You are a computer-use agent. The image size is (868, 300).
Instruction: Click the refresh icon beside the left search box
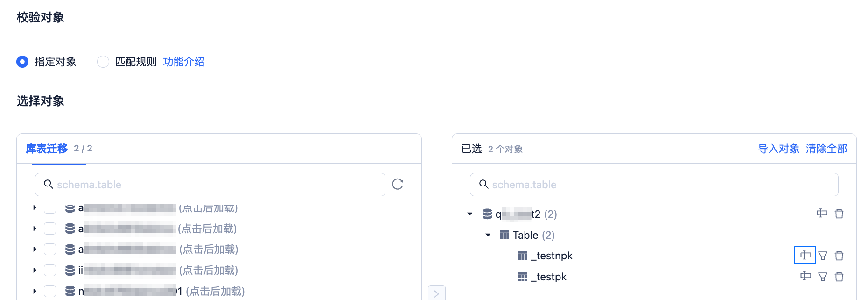pos(398,184)
